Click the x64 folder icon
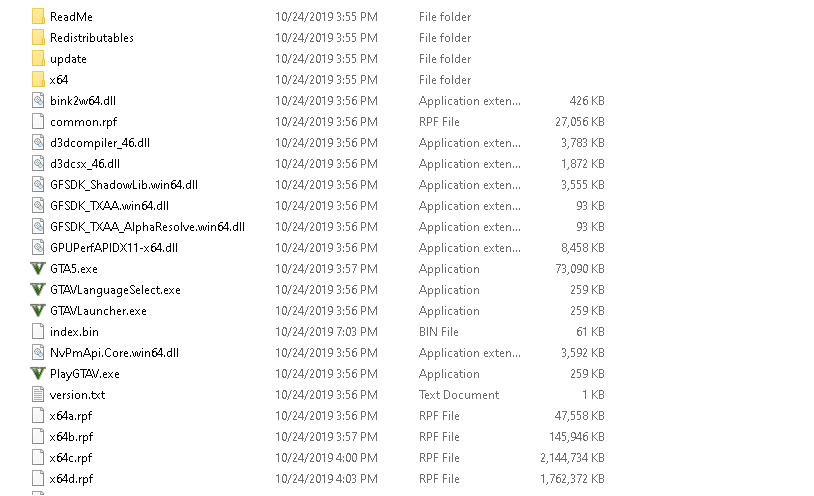The image size is (814, 496). (38, 79)
